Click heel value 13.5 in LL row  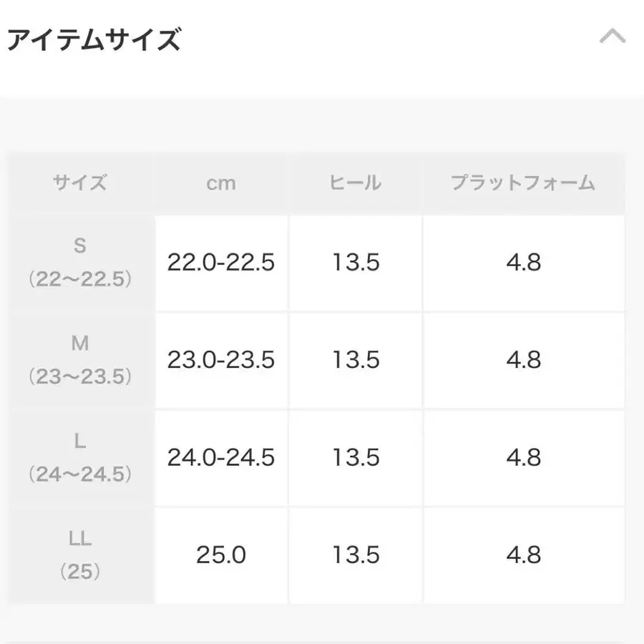(356, 555)
